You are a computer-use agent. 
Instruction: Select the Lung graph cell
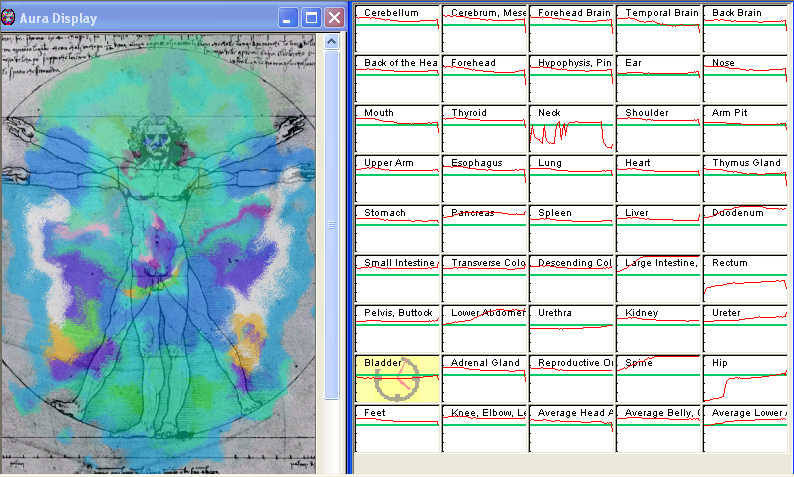(572, 179)
